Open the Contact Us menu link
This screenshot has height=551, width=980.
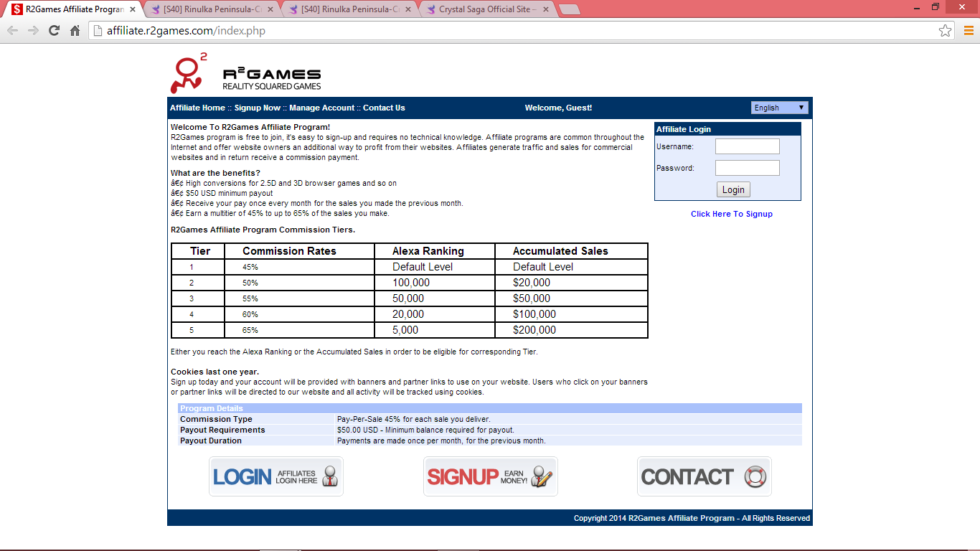pyautogui.click(x=384, y=108)
